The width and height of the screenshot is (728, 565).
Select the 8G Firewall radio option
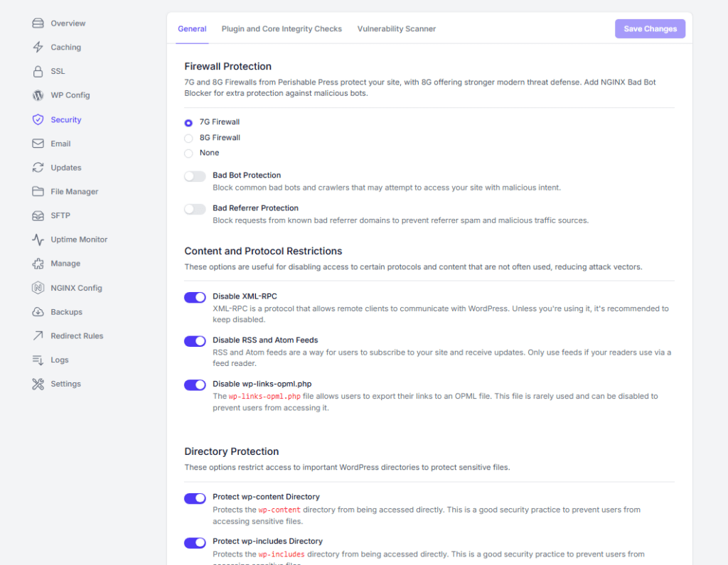pos(188,138)
